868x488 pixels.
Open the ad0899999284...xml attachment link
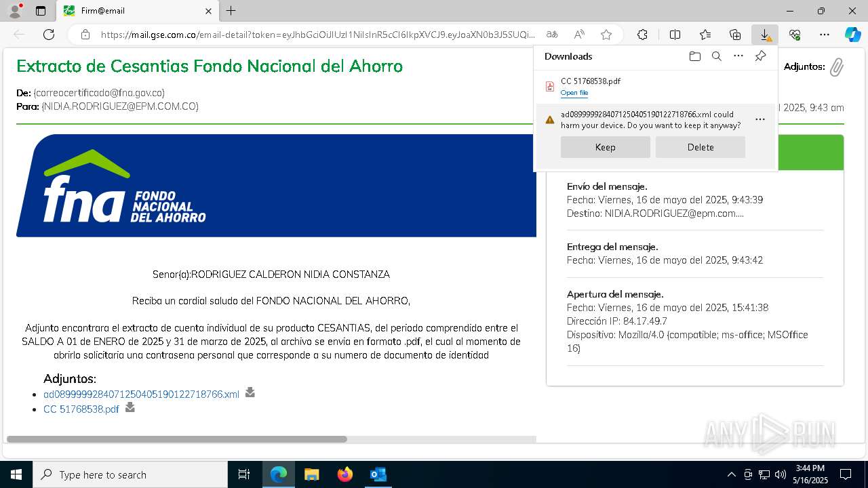(x=141, y=394)
